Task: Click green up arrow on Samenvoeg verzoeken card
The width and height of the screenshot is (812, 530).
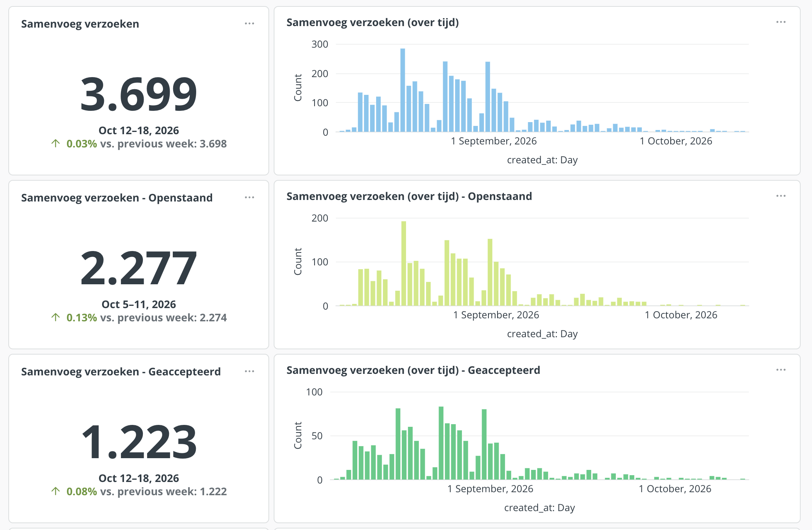Action: click(56, 143)
